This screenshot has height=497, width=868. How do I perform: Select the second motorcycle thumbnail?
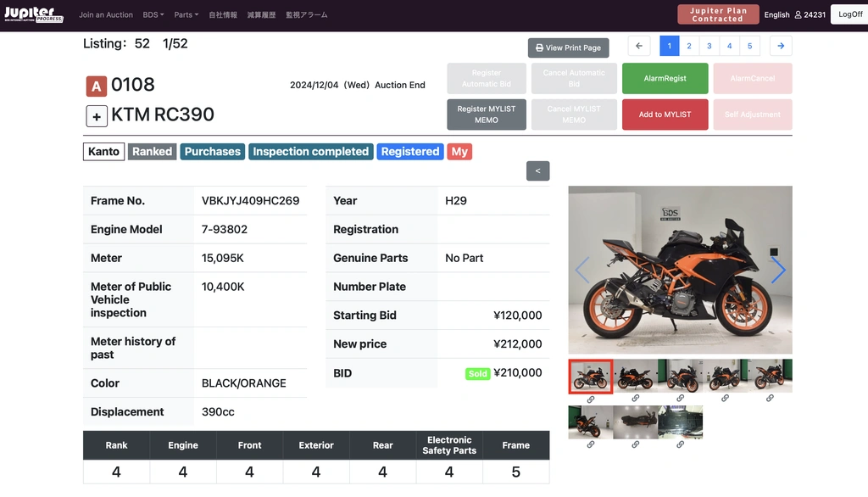(x=636, y=376)
